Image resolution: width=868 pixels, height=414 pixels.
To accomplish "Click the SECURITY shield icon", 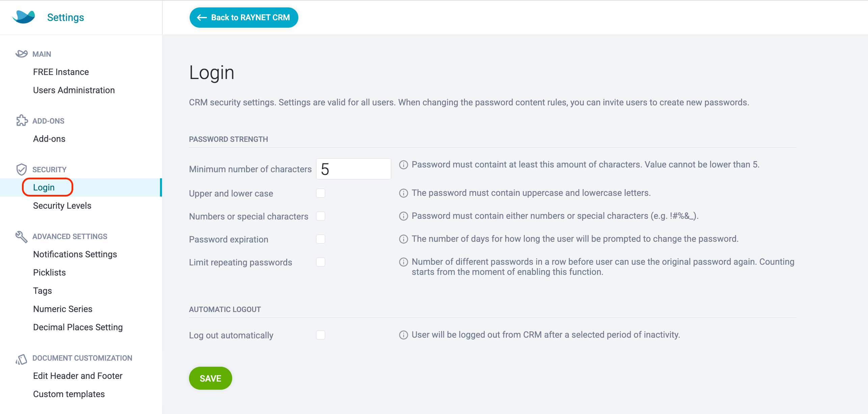I will [22, 169].
